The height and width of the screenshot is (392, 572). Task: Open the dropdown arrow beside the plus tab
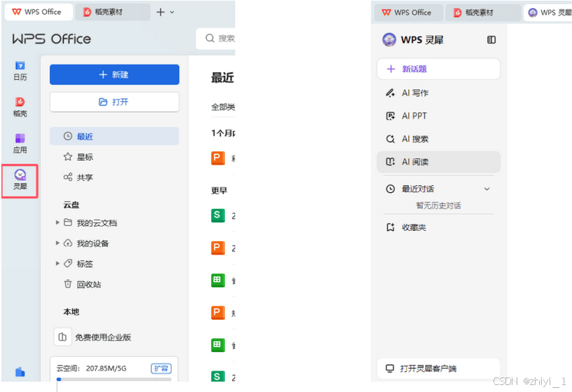(172, 12)
